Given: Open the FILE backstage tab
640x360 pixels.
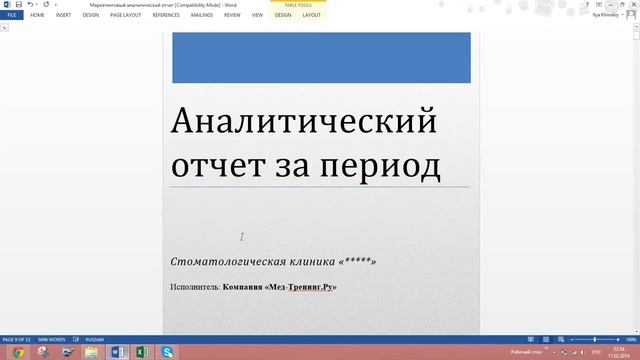Looking at the screenshot, I should 12,15.
